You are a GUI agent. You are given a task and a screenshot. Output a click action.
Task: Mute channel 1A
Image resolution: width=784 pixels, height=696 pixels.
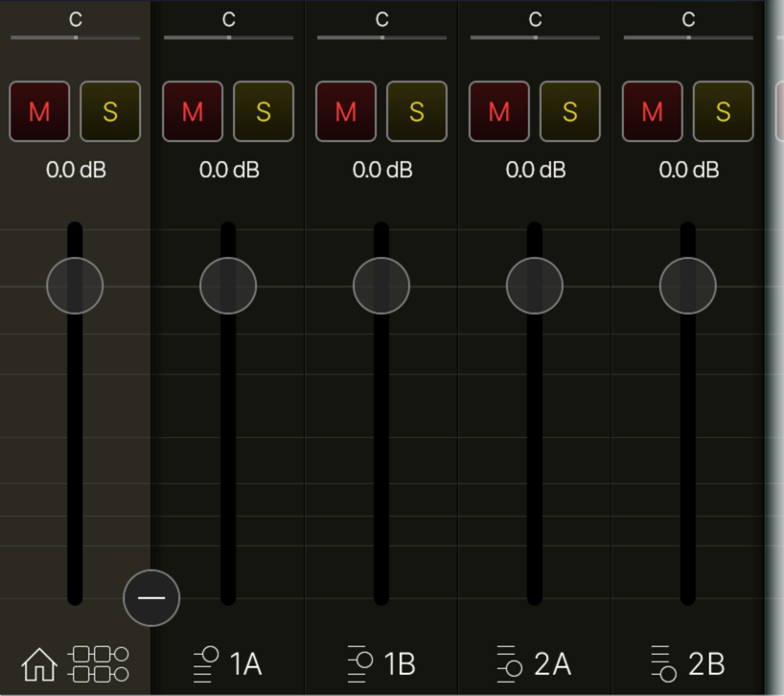coord(193,112)
